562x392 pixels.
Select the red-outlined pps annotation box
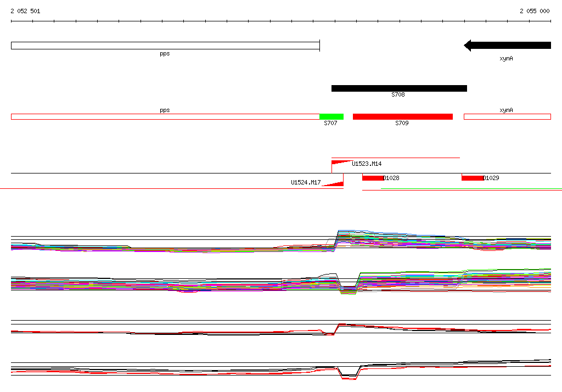point(165,116)
